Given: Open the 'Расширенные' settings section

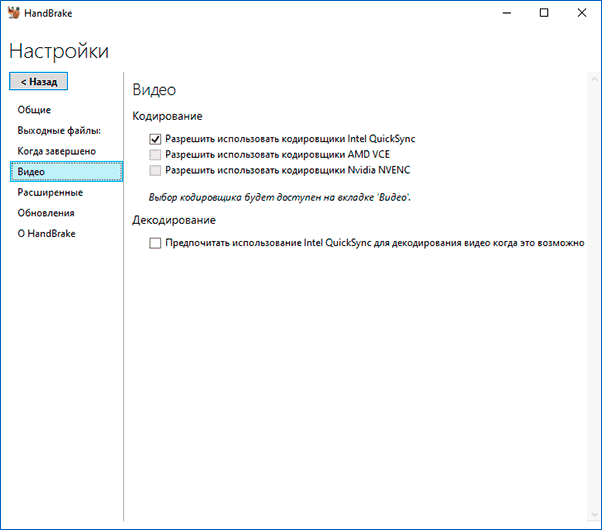Looking at the screenshot, I should tap(50, 192).
